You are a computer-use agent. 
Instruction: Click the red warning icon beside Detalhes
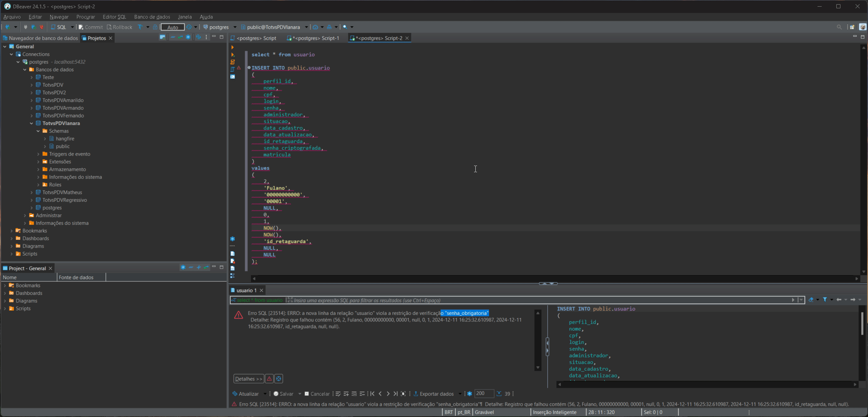[x=269, y=379]
